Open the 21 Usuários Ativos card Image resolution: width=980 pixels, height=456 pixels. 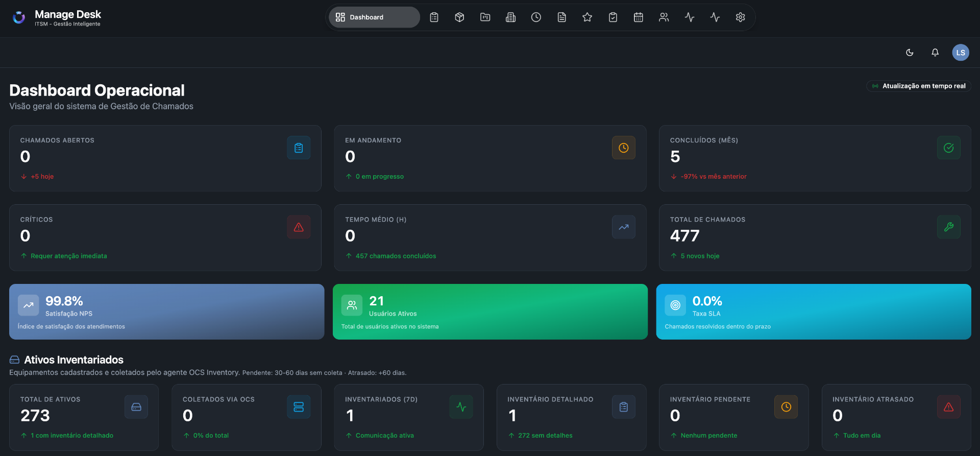(x=490, y=312)
